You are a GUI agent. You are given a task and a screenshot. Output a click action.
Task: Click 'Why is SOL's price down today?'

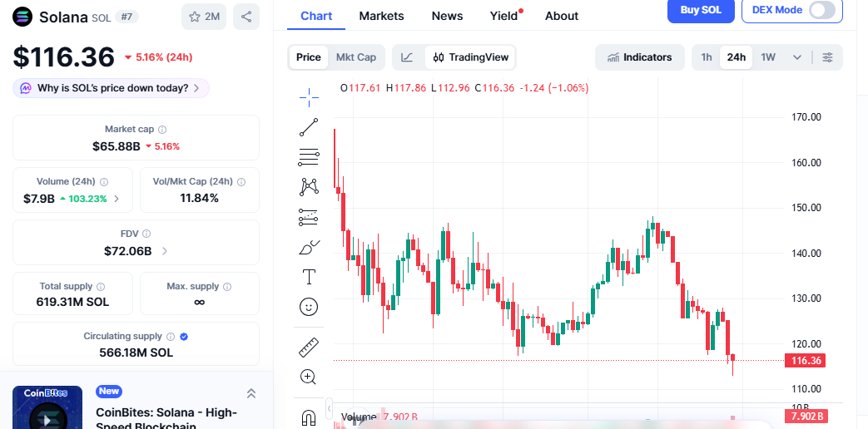[112, 88]
